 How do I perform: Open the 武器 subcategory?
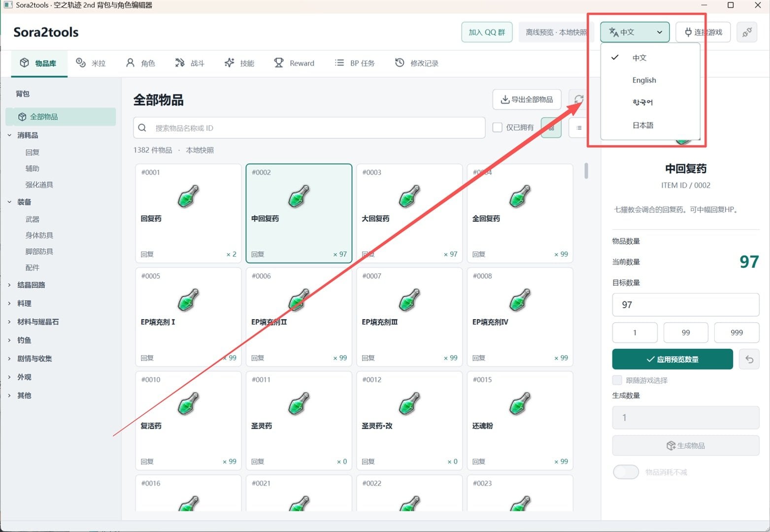(33, 219)
